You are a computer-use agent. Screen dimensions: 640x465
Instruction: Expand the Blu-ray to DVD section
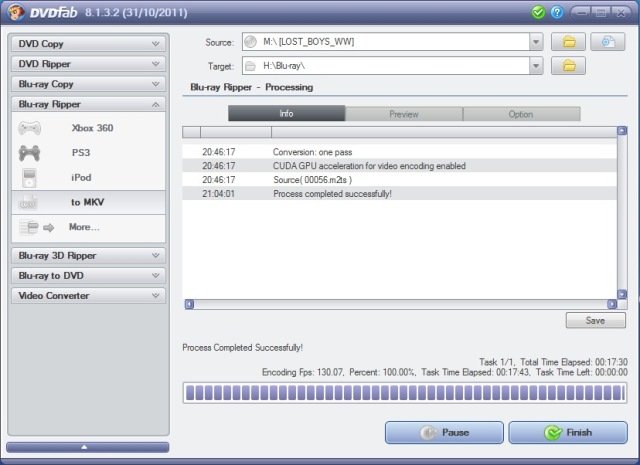(x=89, y=276)
